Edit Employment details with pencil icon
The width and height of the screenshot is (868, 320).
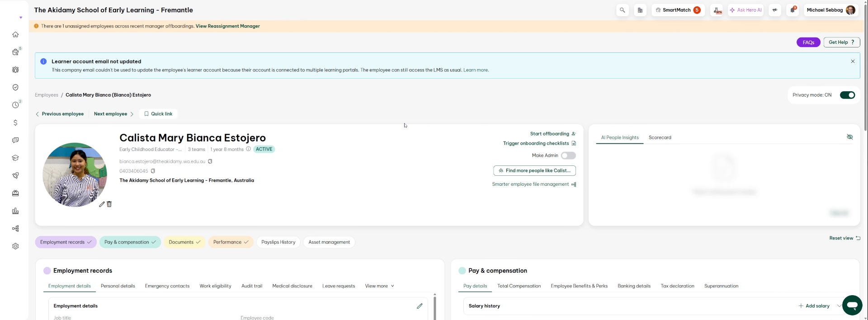(x=420, y=306)
